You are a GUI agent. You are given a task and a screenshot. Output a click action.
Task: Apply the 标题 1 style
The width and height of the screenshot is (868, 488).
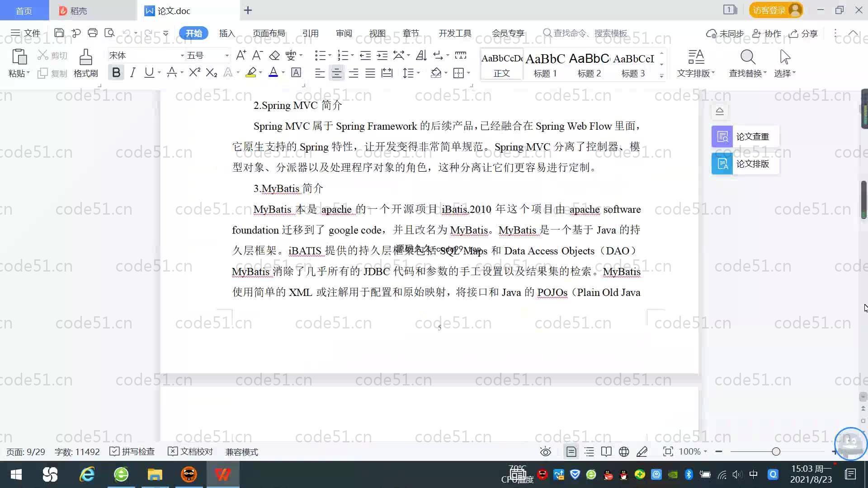coord(545,65)
